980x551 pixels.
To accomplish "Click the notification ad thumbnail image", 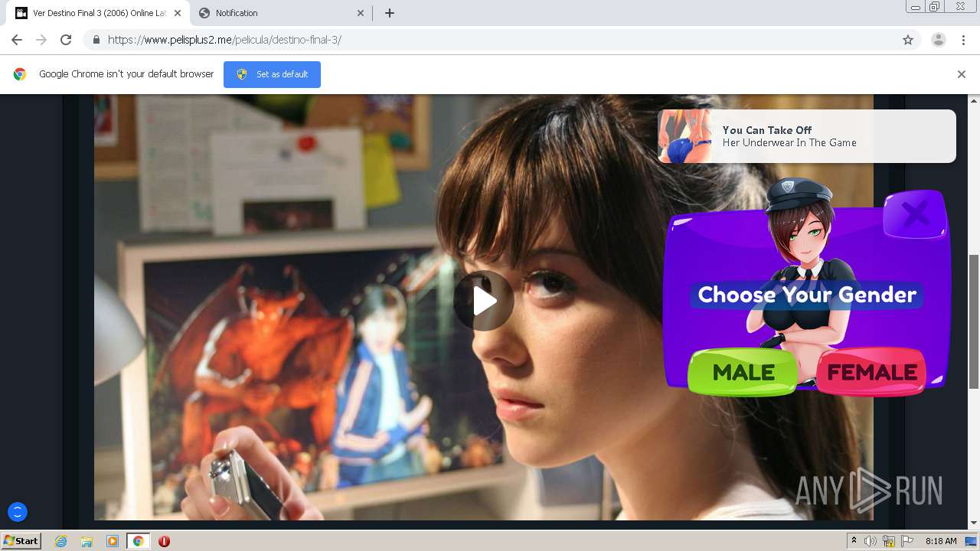I will [x=684, y=136].
